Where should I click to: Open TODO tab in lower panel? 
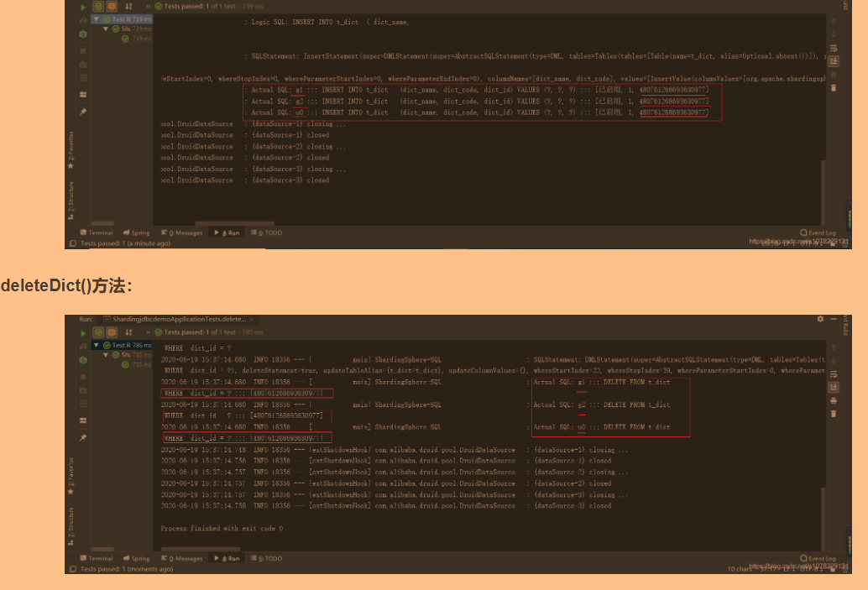tap(266, 558)
